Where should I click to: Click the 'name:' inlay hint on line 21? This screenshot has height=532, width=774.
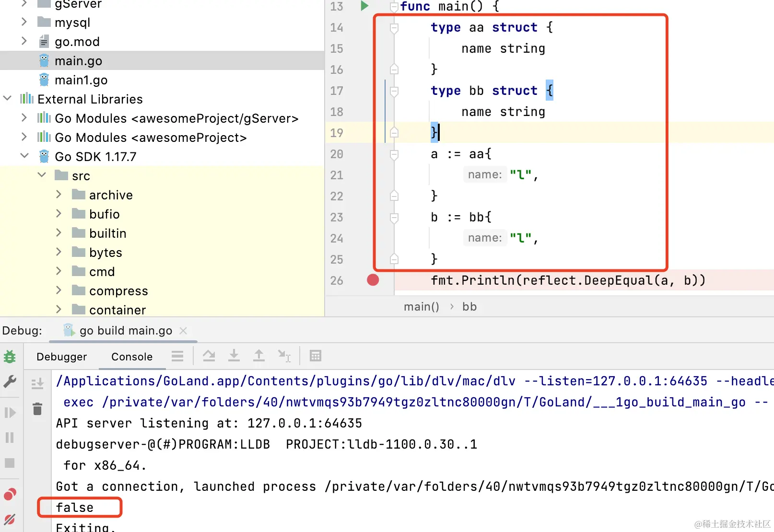(x=484, y=174)
